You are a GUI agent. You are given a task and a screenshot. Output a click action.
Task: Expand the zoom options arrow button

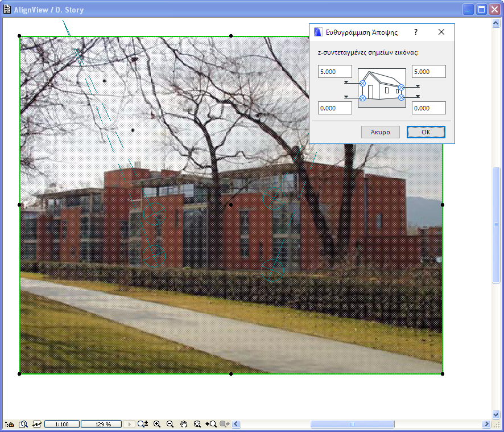(x=129, y=424)
